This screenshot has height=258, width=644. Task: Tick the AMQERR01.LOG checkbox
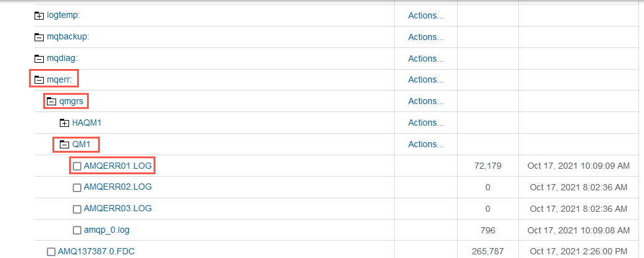77,166
